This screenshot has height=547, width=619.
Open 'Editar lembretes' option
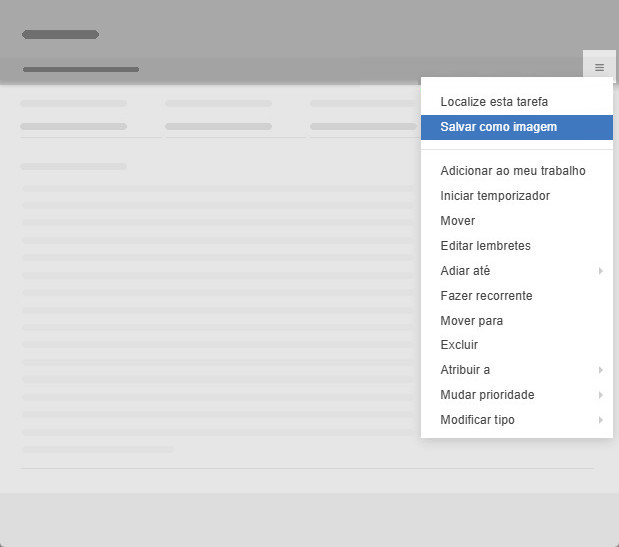point(517,246)
